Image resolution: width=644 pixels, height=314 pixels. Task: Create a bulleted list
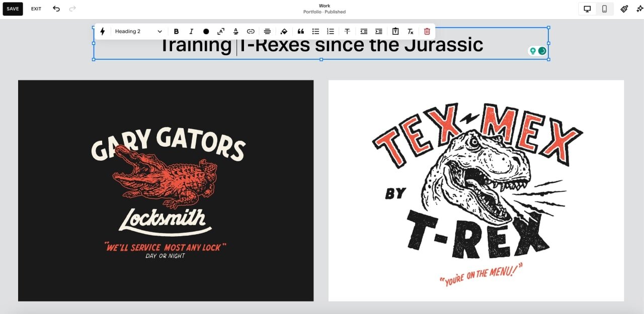(315, 31)
